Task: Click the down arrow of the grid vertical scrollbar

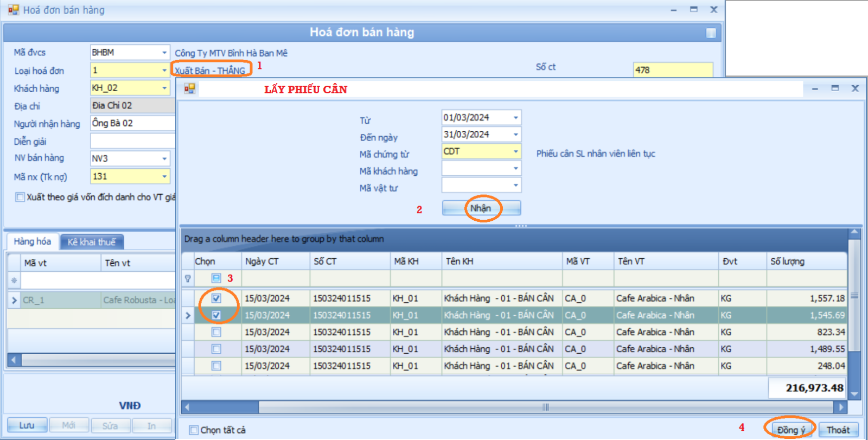Action: (854, 394)
